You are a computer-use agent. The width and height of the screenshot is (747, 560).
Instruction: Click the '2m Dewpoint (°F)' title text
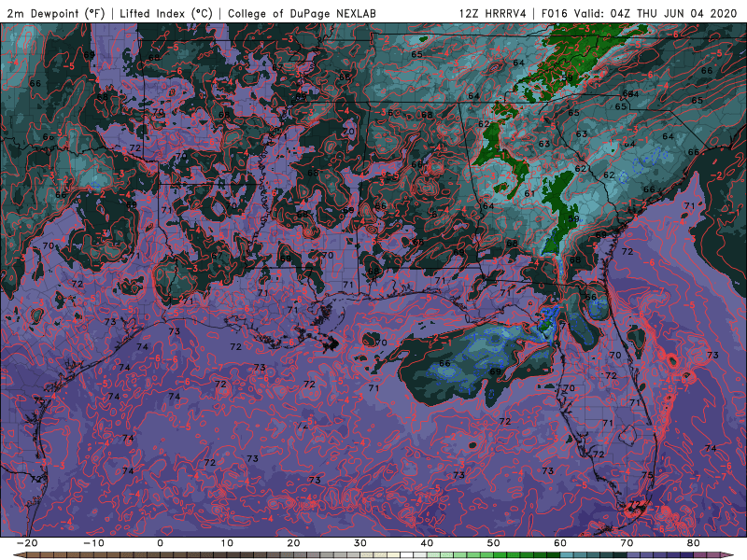point(56,13)
